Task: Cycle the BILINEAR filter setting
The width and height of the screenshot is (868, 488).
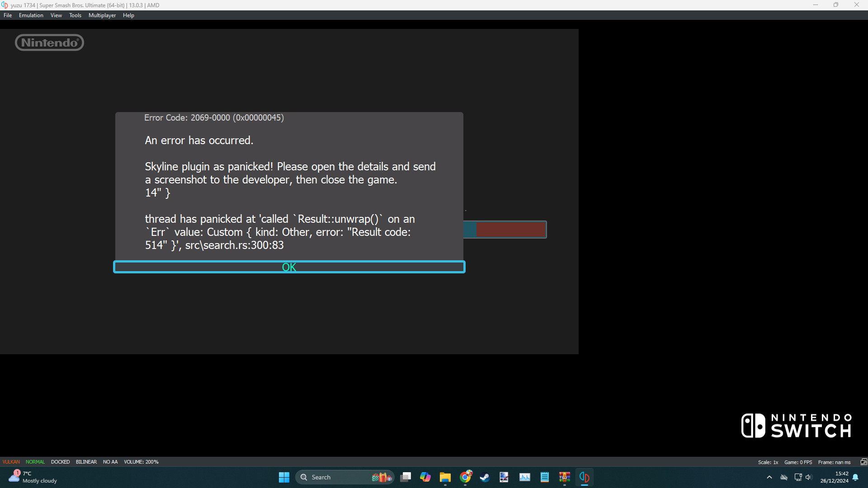Action: [x=86, y=462]
